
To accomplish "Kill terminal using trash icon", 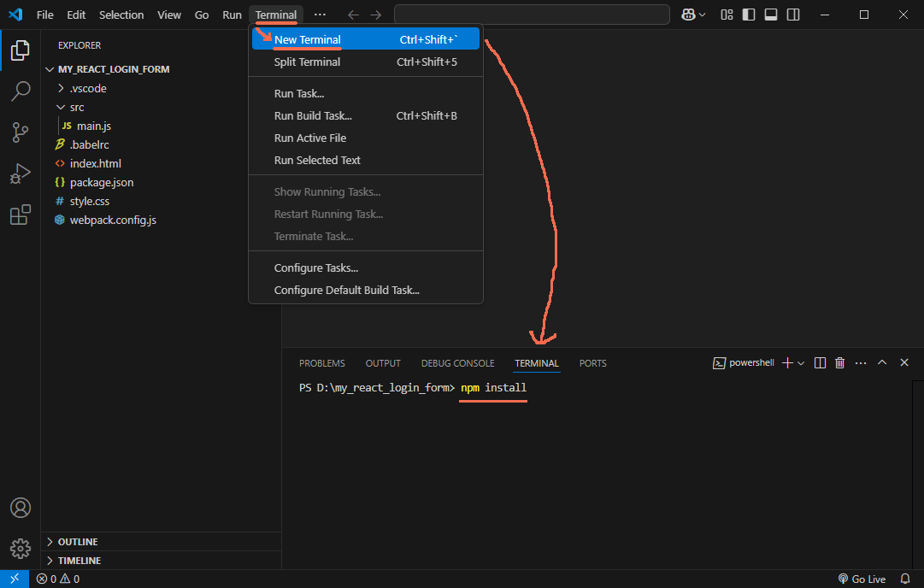I will [839, 363].
